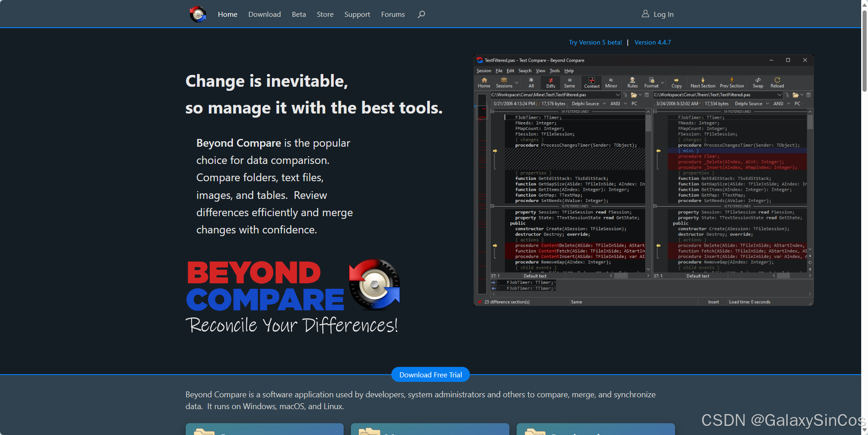Open the Beta navigation link
The width and height of the screenshot is (868, 435).
click(x=299, y=15)
